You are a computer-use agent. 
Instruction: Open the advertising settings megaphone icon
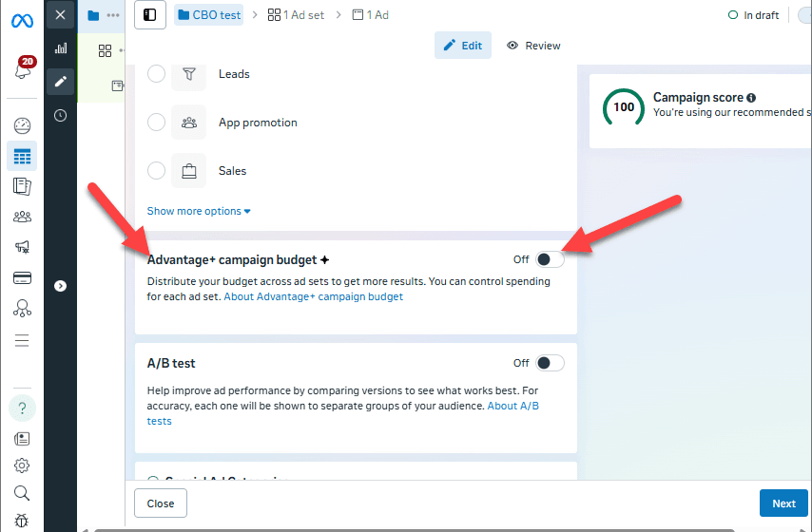click(22, 247)
